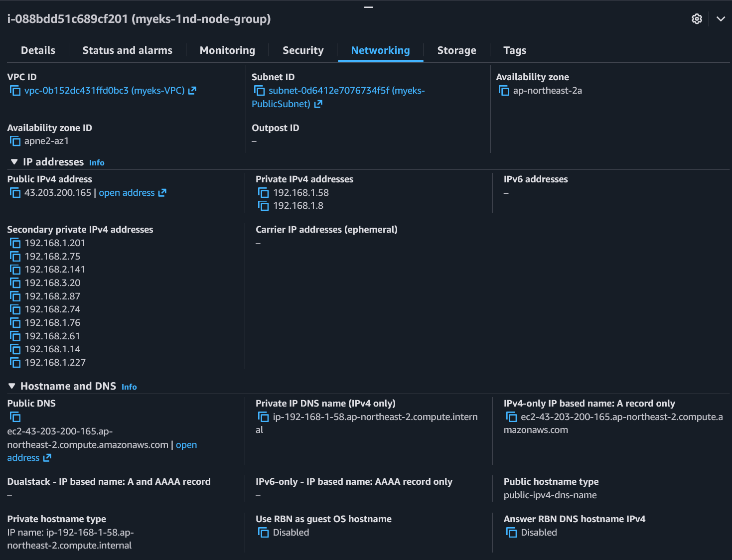The width and height of the screenshot is (732, 560).
Task: Copy the Subnet ID to clipboard
Action: (x=260, y=90)
